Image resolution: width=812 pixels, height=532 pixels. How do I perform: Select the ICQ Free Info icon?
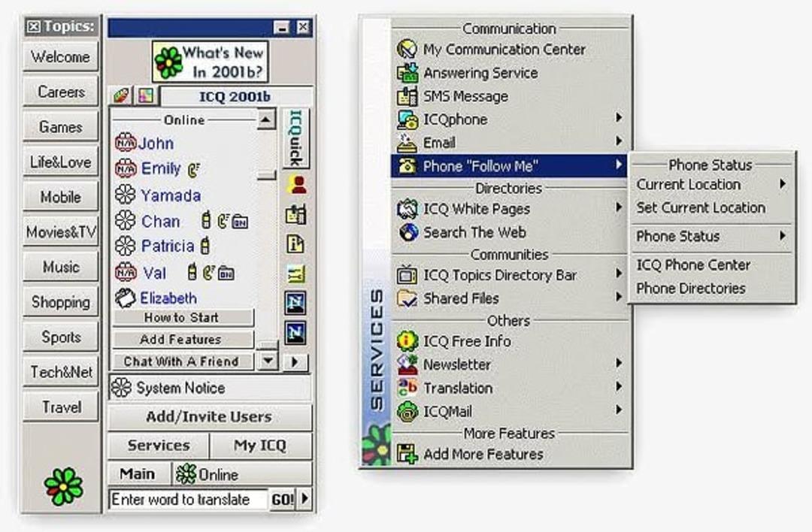pos(407,341)
